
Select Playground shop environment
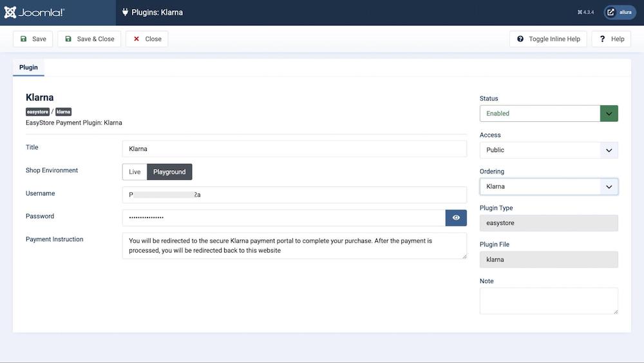click(x=169, y=172)
